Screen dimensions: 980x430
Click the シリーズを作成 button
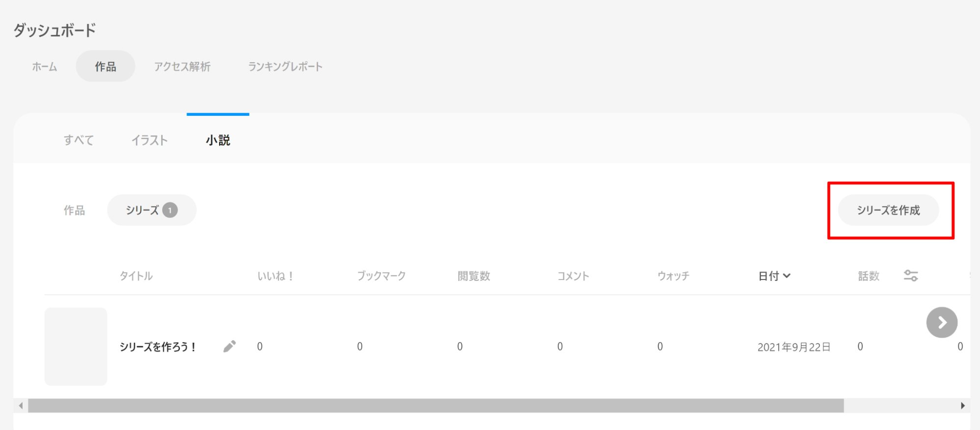pyautogui.click(x=888, y=210)
